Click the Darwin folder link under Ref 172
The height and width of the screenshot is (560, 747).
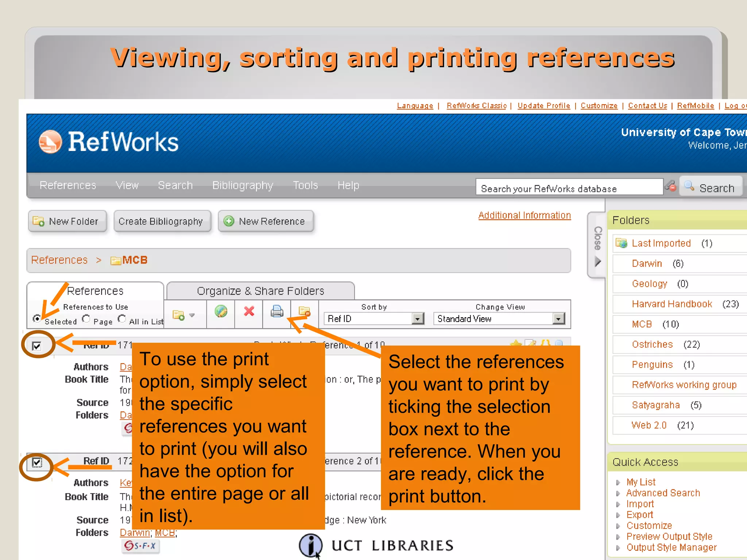point(135,533)
